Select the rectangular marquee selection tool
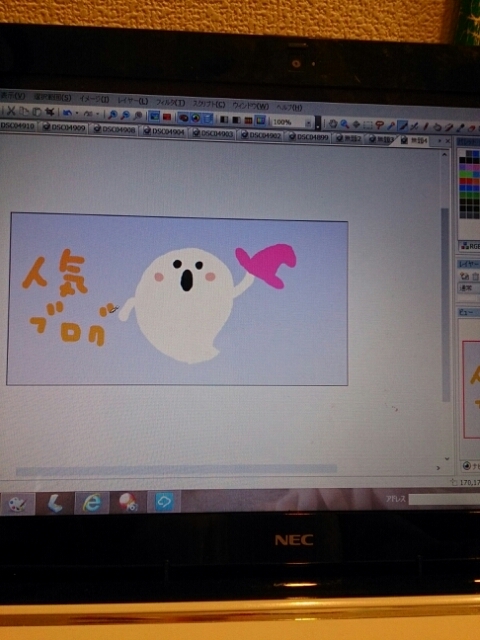This screenshot has width=480, height=640. point(368,125)
